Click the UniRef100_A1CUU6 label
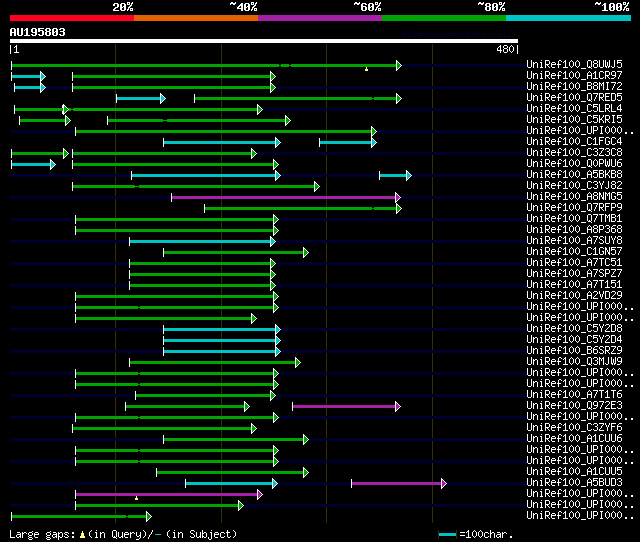 tap(574, 439)
